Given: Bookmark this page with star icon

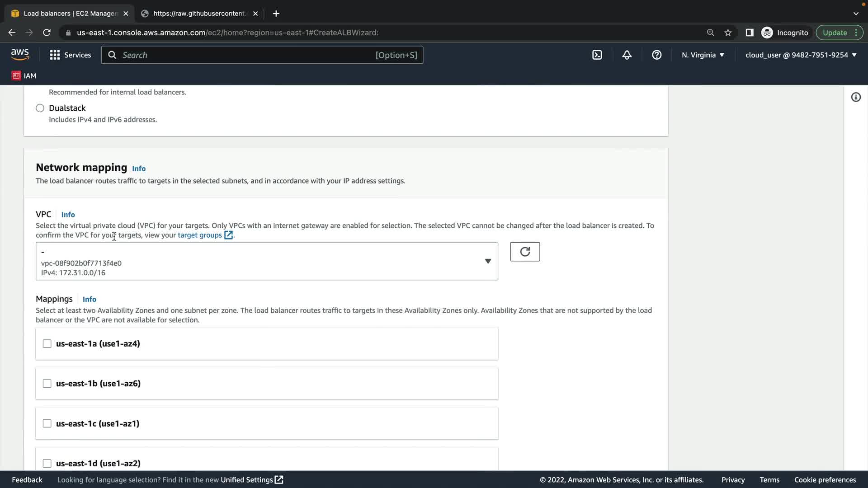Looking at the screenshot, I should pos(728,33).
